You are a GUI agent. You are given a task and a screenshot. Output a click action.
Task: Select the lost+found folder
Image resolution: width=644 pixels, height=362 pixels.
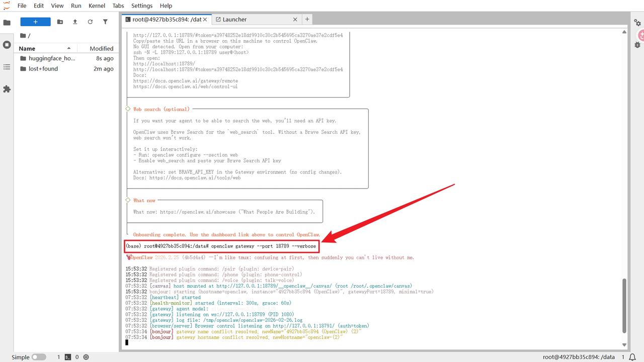tap(66, 69)
